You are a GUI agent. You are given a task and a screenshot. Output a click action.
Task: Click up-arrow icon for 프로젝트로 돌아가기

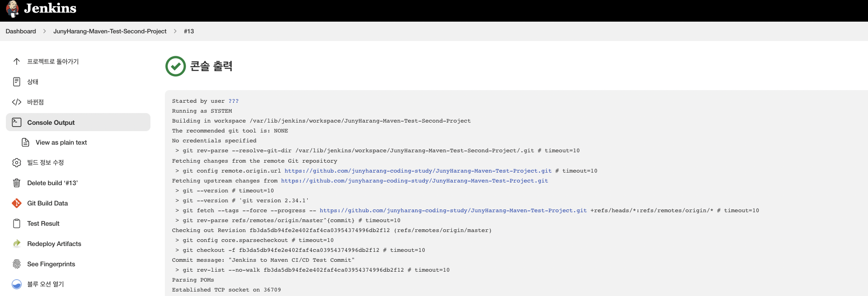[17, 61]
